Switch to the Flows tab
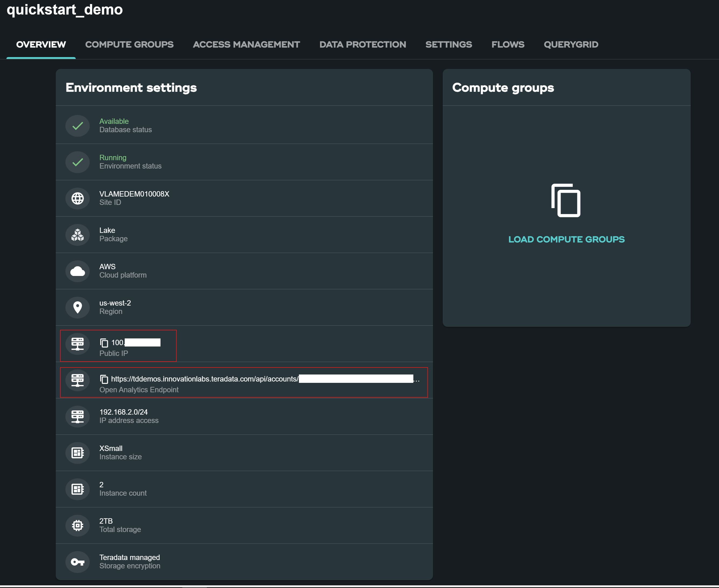Screen dimensions: 719x588 point(508,44)
